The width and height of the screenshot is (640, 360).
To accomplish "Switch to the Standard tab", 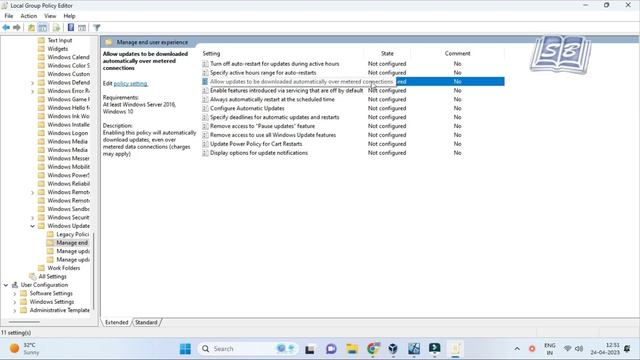I will (x=146, y=322).
